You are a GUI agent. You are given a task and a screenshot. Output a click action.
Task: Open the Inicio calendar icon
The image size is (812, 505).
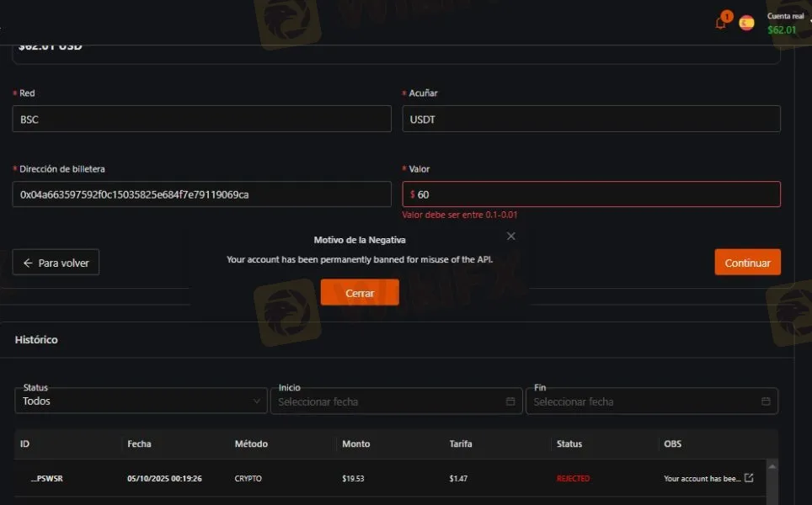click(x=510, y=401)
